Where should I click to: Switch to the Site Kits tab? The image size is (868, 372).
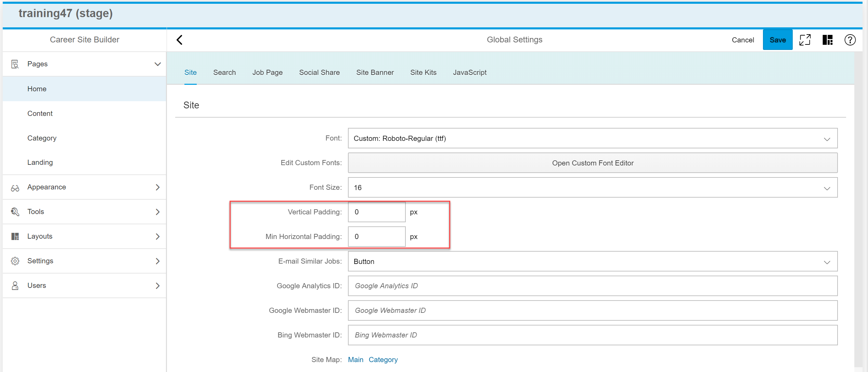423,72
